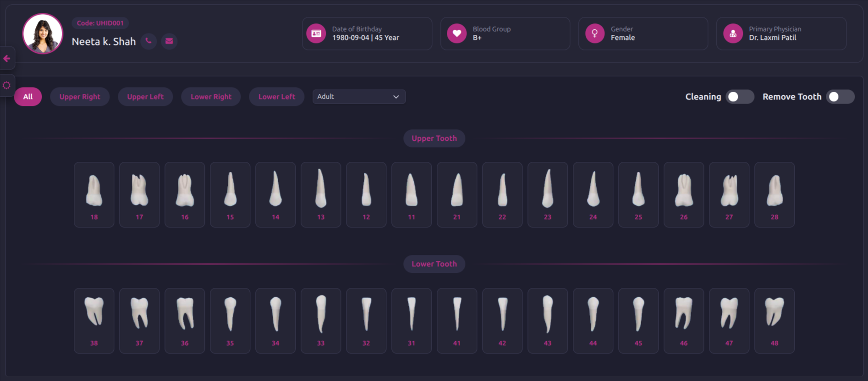868x381 pixels.
Task: Switch to the Upper Right quadrant tab
Action: pos(80,97)
